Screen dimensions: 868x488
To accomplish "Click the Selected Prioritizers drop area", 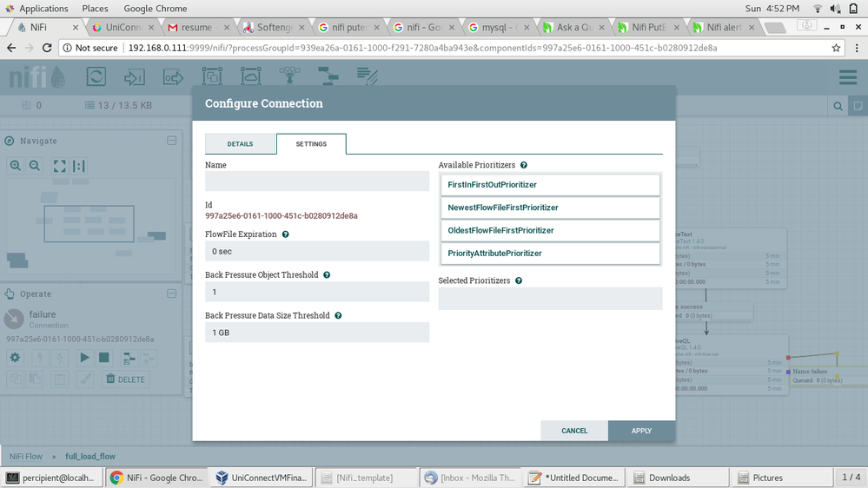I will pos(550,298).
